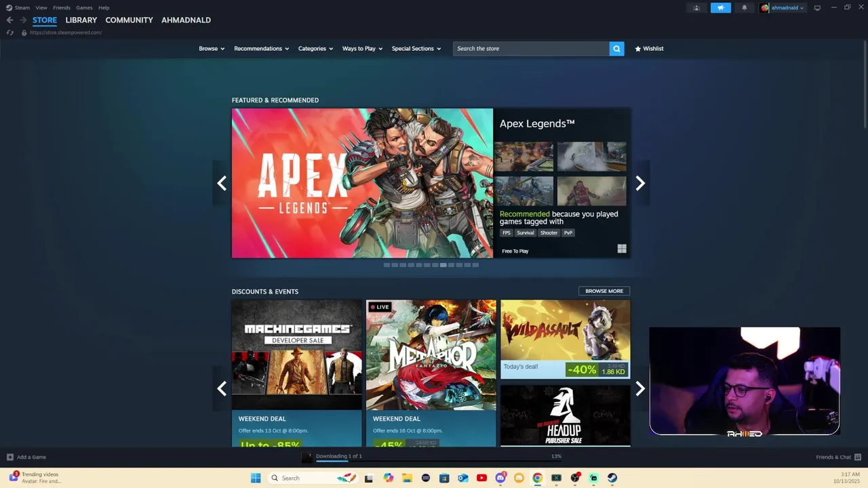Go to previous Discounts & Events page
This screenshot has width=868, height=488.
[x=222, y=388]
